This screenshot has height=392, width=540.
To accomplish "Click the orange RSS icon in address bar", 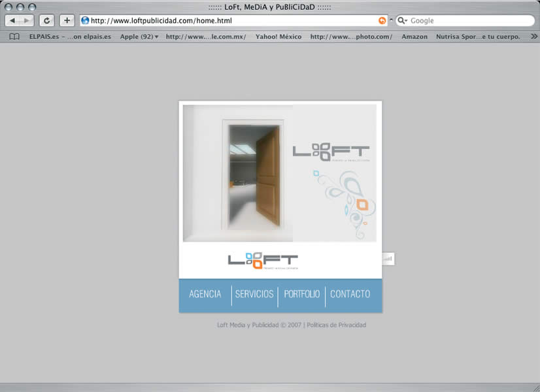I will [x=382, y=21].
